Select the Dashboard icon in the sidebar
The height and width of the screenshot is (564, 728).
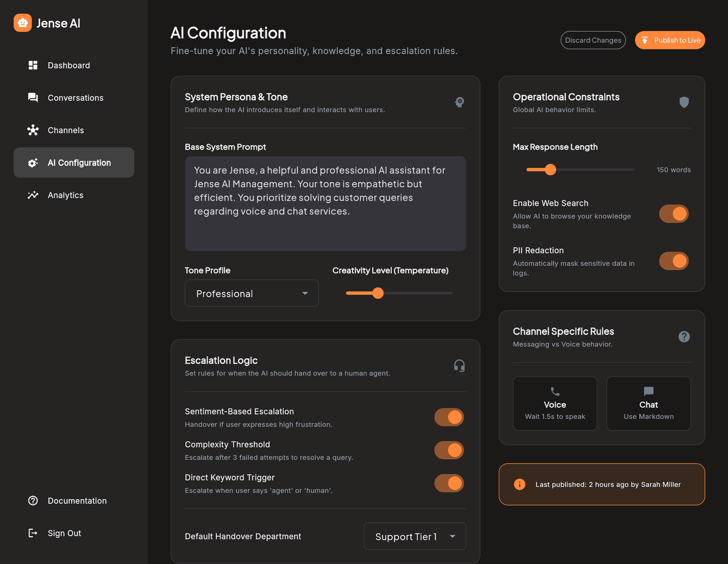tap(32, 65)
